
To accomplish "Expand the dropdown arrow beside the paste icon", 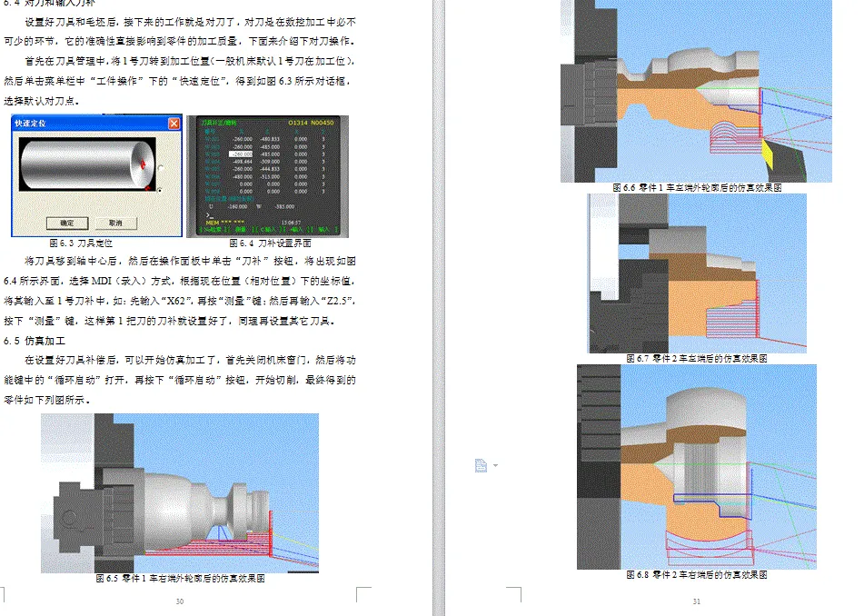I will click(x=494, y=465).
